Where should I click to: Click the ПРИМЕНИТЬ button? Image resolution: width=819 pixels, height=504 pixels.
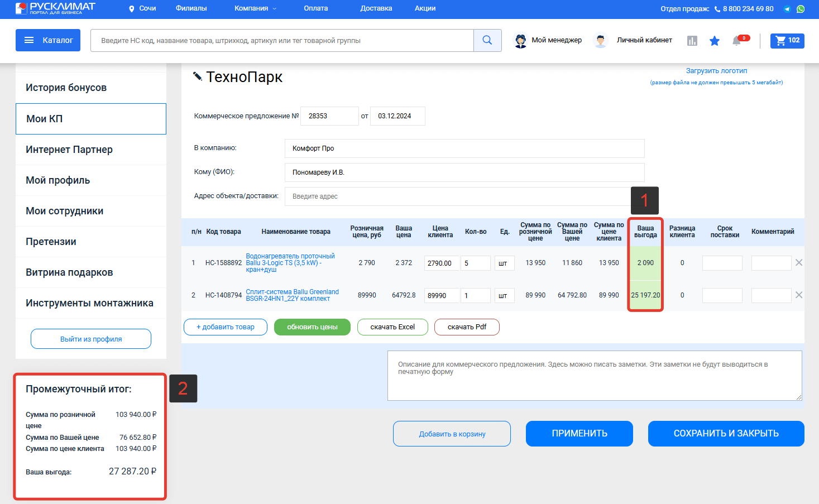tap(579, 434)
